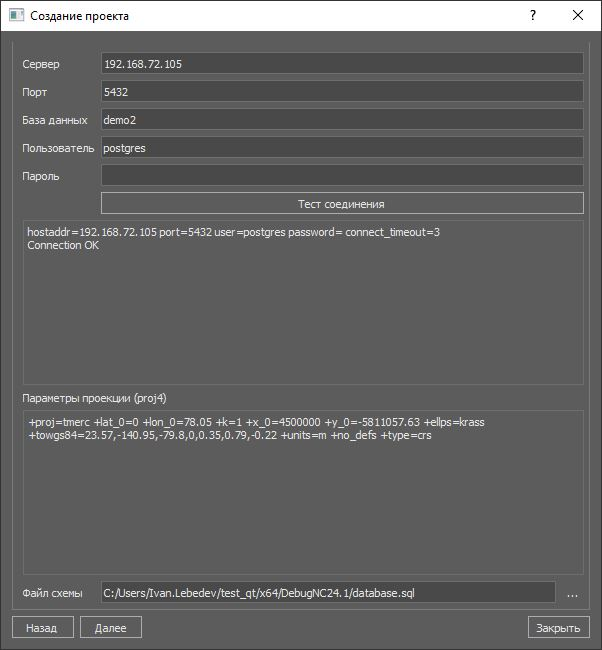Click the application icon in title bar

click(x=16, y=16)
